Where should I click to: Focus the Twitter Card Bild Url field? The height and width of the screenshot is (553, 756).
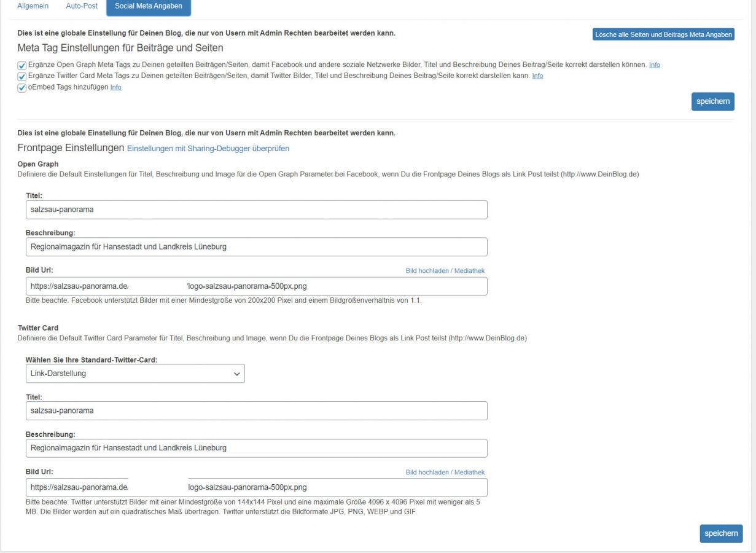256,488
